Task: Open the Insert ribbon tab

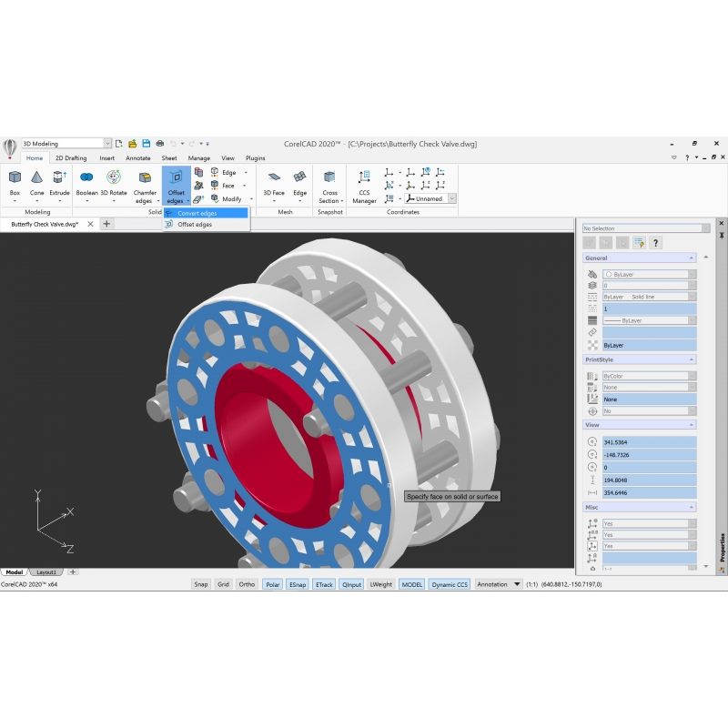Action: click(x=106, y=157)
